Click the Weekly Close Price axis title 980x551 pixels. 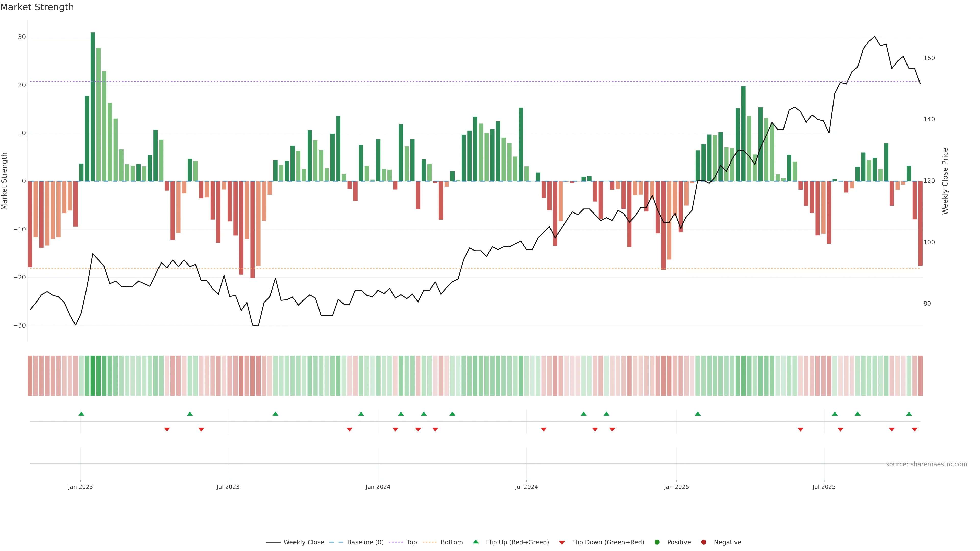tap(945, 181)
